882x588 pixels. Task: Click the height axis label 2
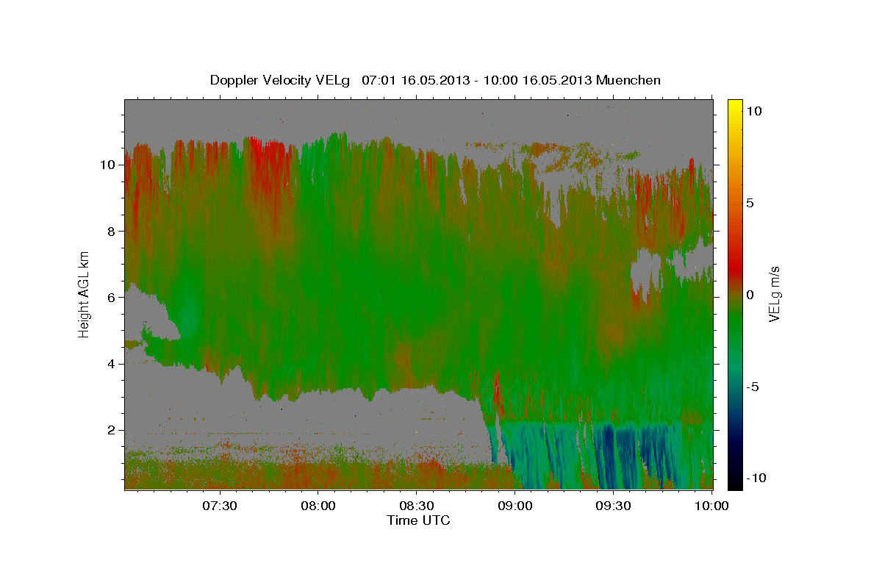(112, 430)
